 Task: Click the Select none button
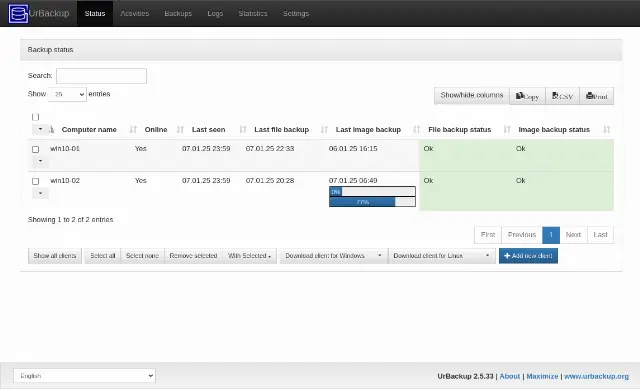pos(142,256)
